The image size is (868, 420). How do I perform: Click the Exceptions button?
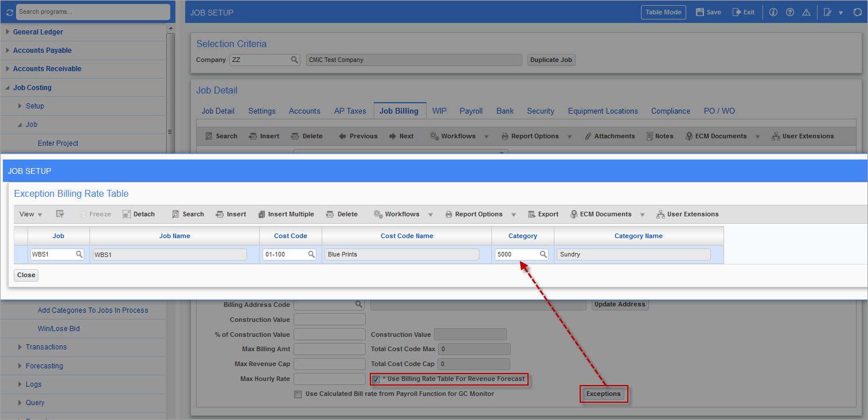point(603,394)
